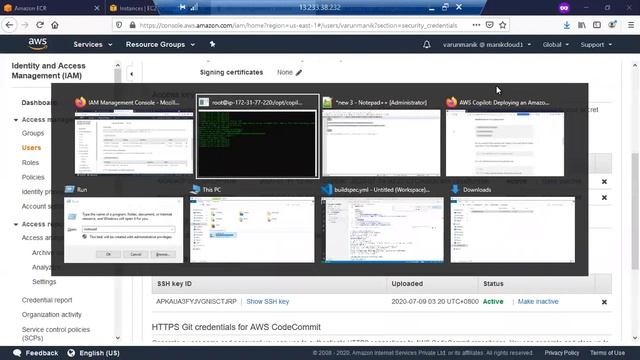The height and width of the screenshot is (360, 640).
Task: Collapse the Access management section triangle
Action: [x=16, y=120]
